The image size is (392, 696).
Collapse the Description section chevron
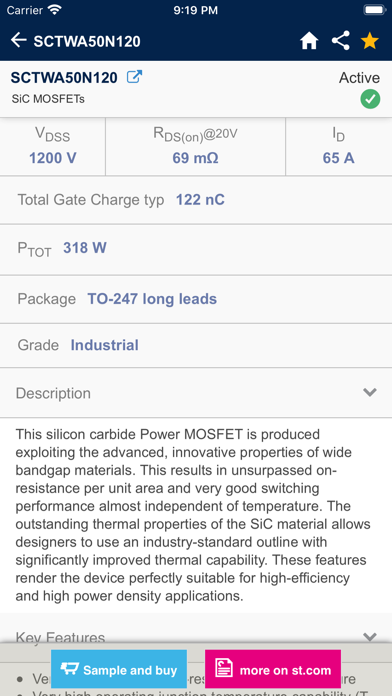pos(369,392)
